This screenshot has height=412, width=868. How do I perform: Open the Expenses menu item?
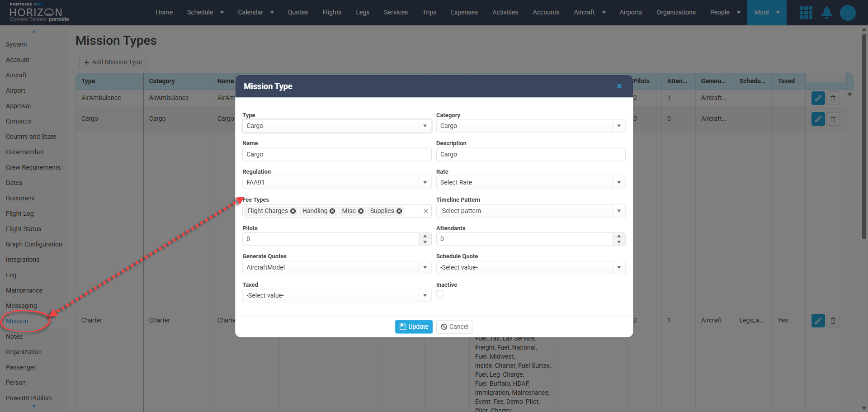click(464, 13)
